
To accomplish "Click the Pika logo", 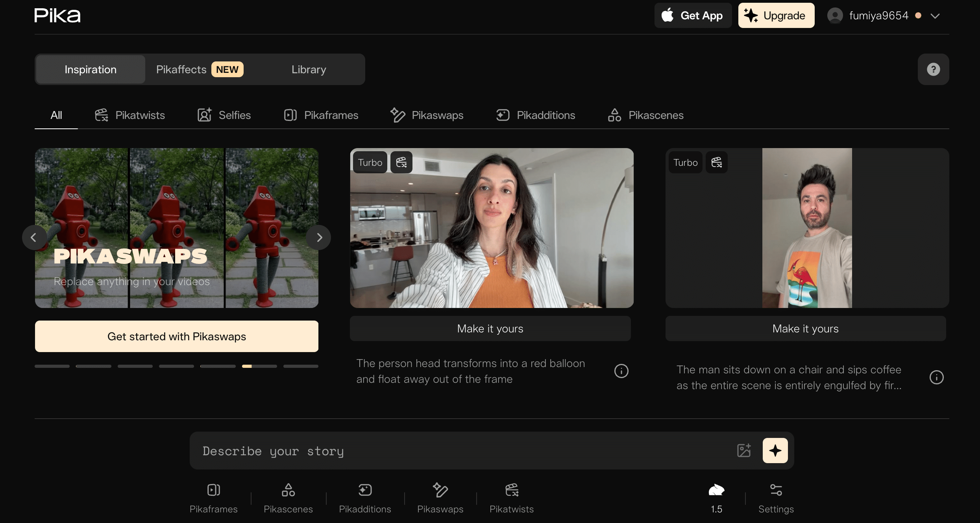I will (x=57, y=15).
